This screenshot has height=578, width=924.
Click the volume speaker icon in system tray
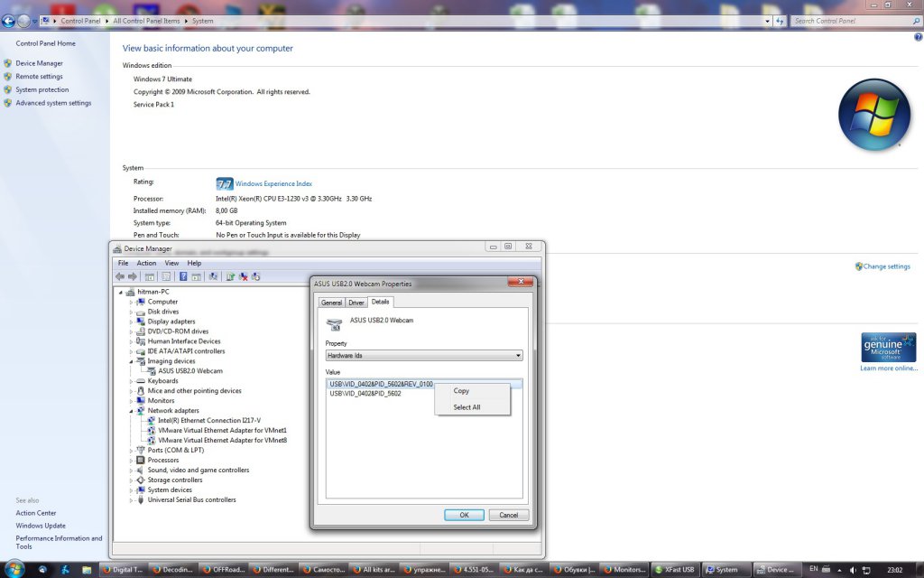(x=853, y=570)
